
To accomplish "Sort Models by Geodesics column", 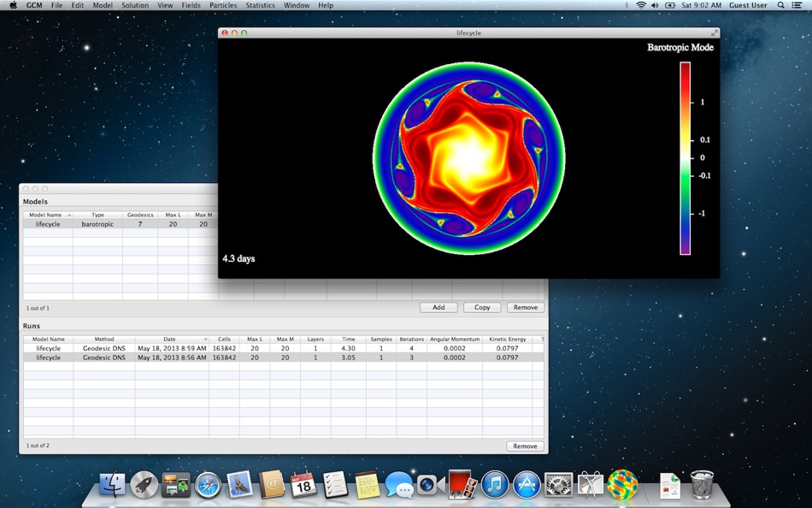I will click(140, 215).
